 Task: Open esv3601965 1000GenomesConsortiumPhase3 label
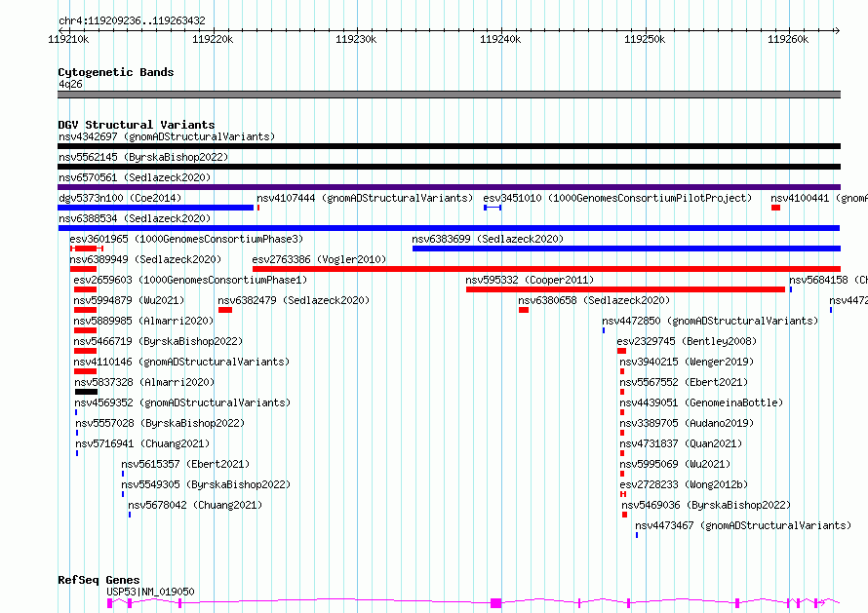[186, 239]
